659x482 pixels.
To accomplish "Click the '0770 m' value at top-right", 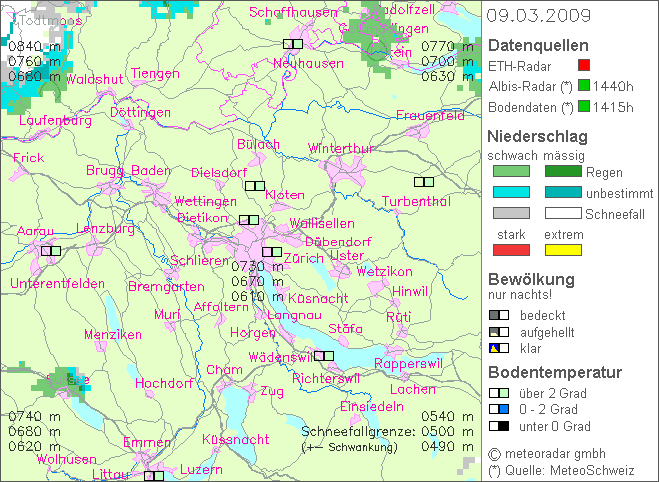I will pos(448,46).
